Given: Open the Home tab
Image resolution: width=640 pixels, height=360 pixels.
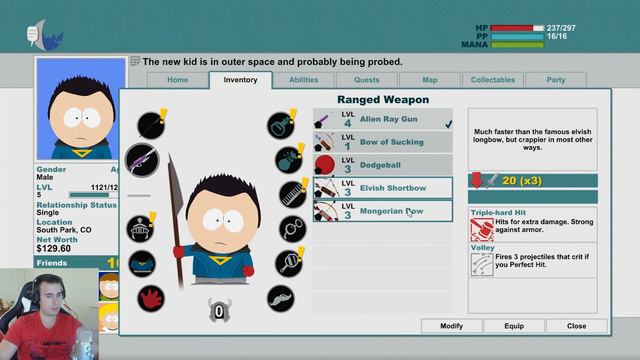Looking at the screenshot, I should coord(178,80).
